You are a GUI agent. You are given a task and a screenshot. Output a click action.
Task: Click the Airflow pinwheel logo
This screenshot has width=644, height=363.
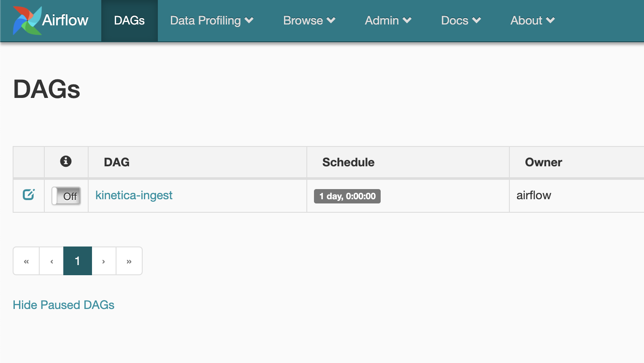coord(27,20)
